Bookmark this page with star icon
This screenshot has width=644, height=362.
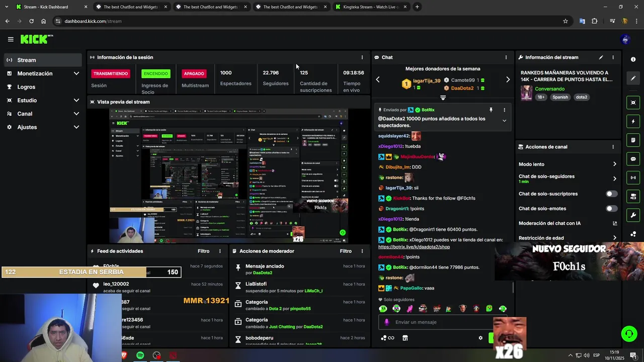coord(566,21)
